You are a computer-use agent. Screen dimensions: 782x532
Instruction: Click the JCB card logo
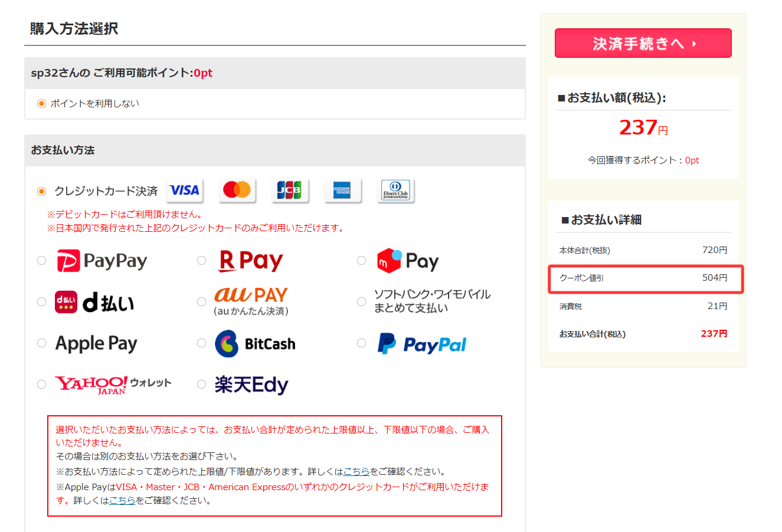tap(290, 191)
